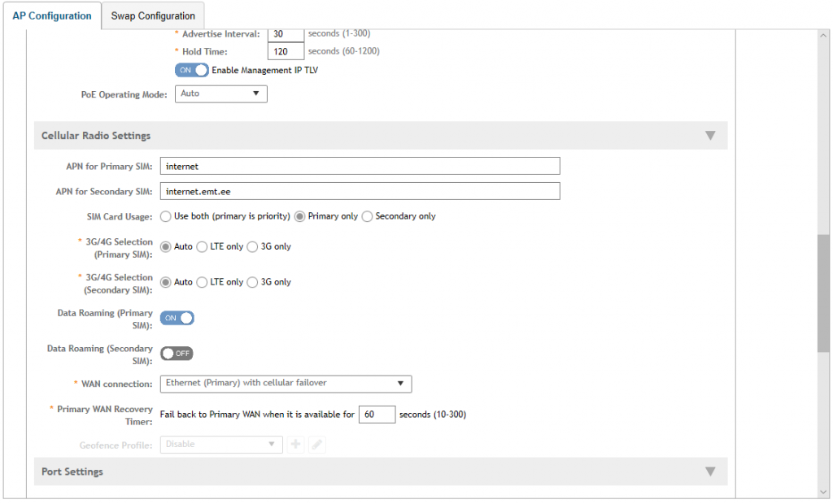The image size is (833, 504).
Task: Switch to the Swap Configuration tab
Action: pyautogui.click(x=153, y=15)
